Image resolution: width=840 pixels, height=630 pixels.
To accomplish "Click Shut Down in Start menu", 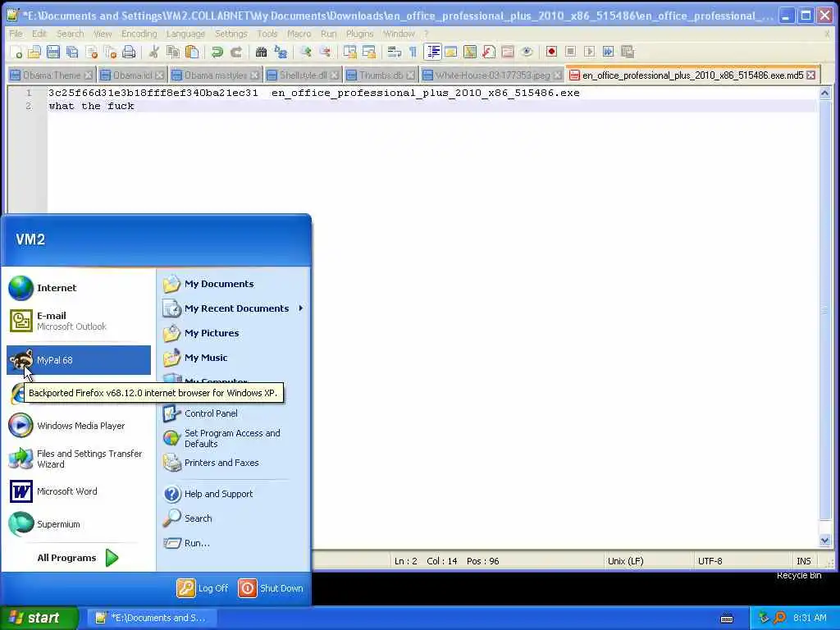I will click(x=271, y=587).
